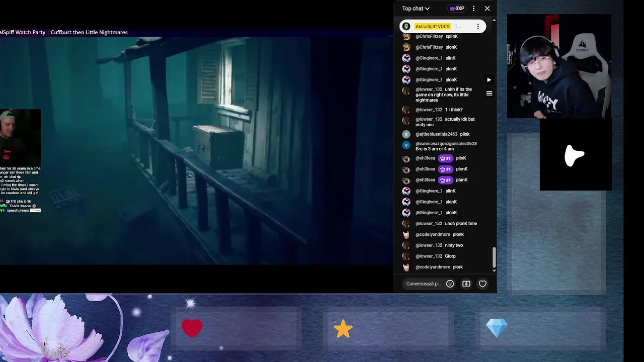Click the AstralSpiff Watch Party video title

click(64, 32)
